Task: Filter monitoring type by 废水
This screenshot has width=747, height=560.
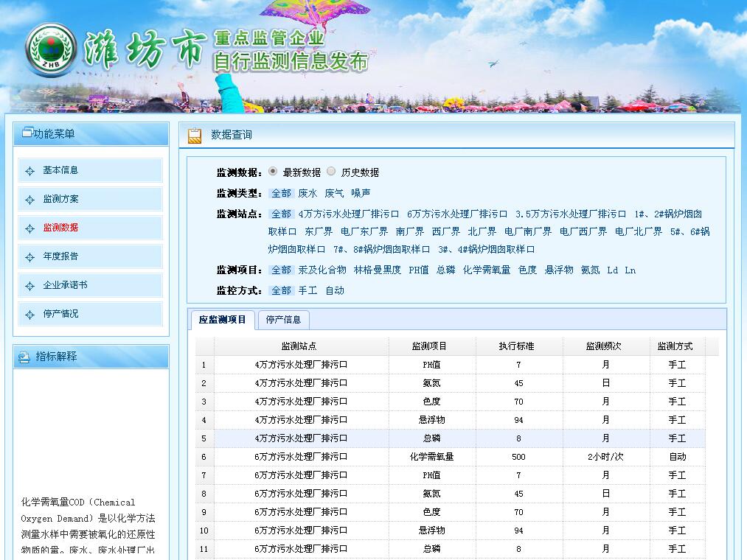Action: point(308,193)
